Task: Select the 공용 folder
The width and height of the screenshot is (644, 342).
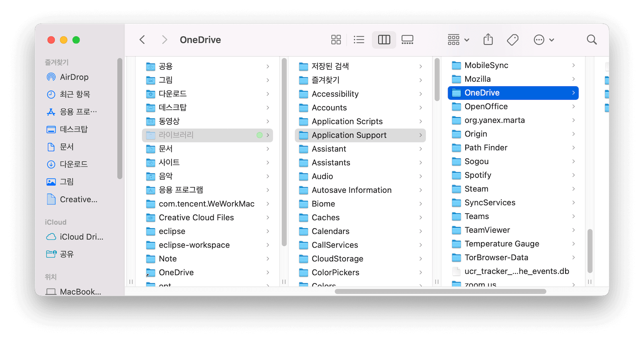Action: pyautogui.click(x=207, y=66)
